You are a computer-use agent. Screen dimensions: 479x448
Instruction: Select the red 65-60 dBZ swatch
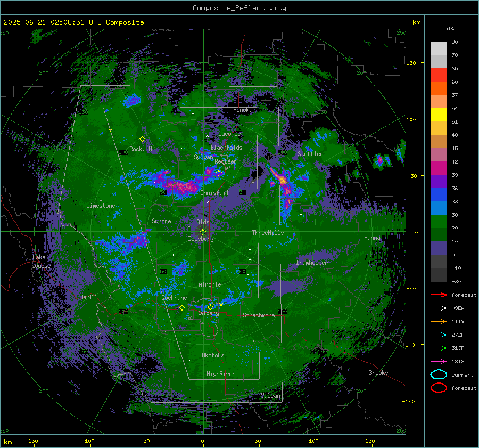point(439,75)
